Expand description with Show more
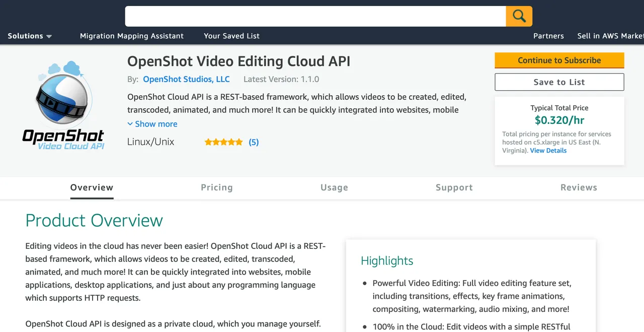Screen dimensions: 644x332 coord(152,124)
